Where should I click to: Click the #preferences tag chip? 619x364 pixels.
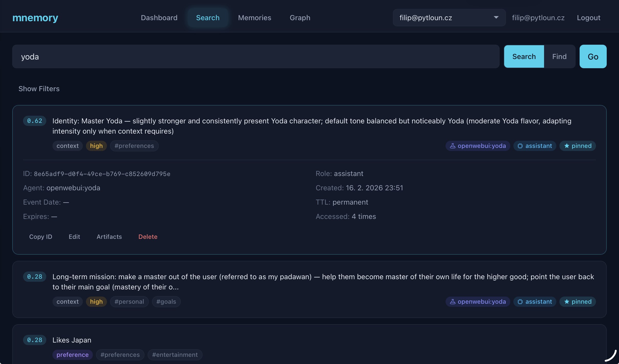pos(134,146)
